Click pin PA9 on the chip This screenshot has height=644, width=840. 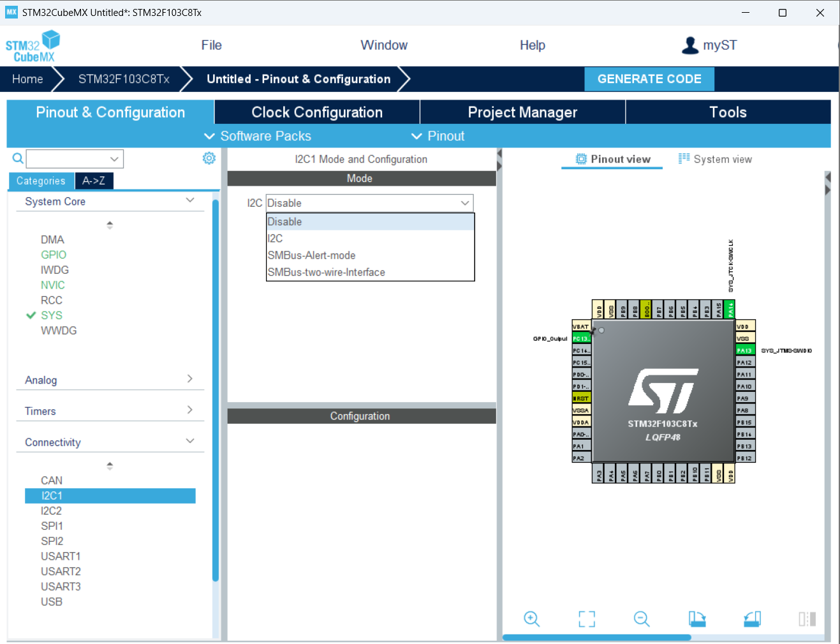pos(746,398)
